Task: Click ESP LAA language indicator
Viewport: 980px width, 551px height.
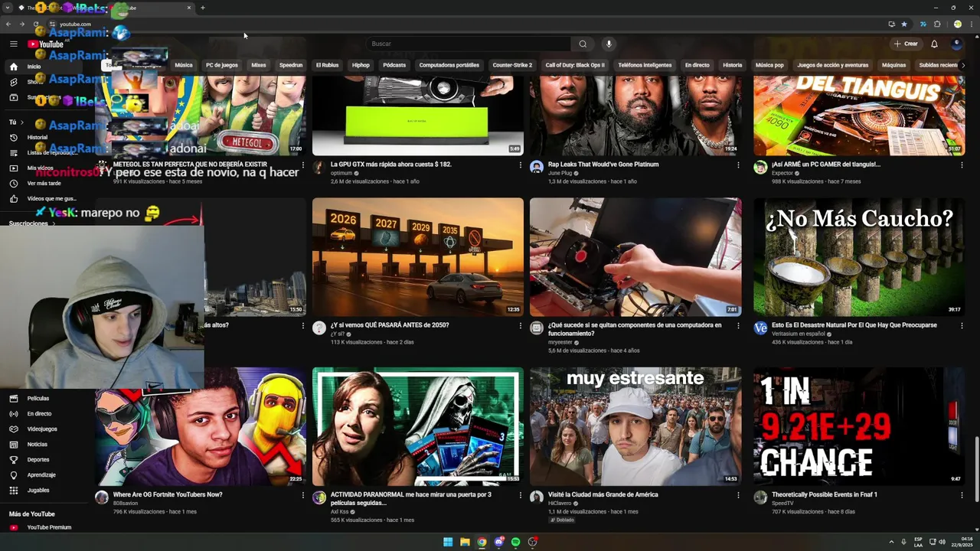Action: pos(918,542)
